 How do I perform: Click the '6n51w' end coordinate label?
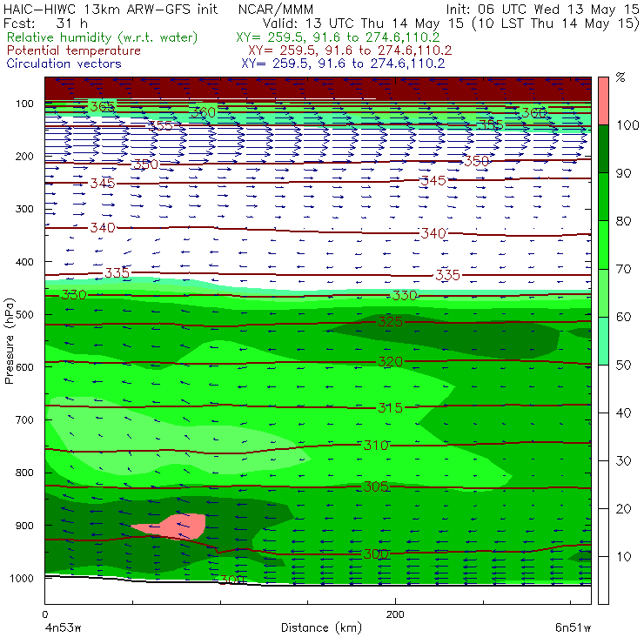573,628
